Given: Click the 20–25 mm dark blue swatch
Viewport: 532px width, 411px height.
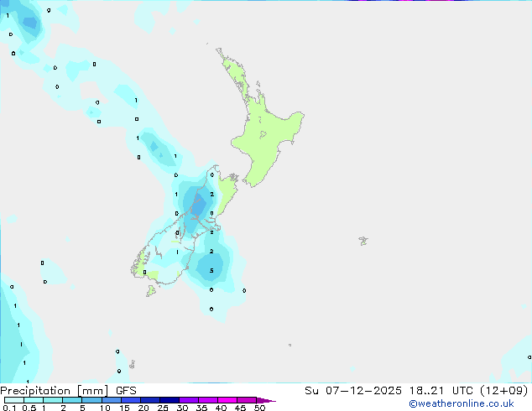Looking at the screenshot, I should [x=150, y=400].
